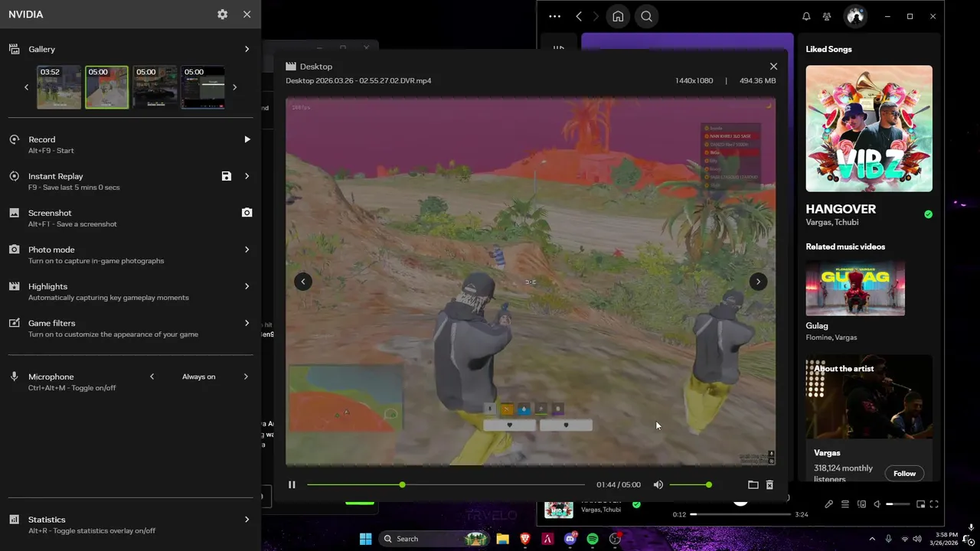Image resolution: width=980 pixels, height=551 pixels.
Task: Open the Gulag video title link
Action: coord(817,325)
